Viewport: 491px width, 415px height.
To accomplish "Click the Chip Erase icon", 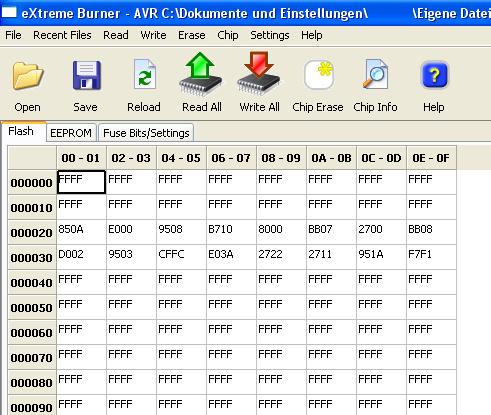I will tap(319, 75).
